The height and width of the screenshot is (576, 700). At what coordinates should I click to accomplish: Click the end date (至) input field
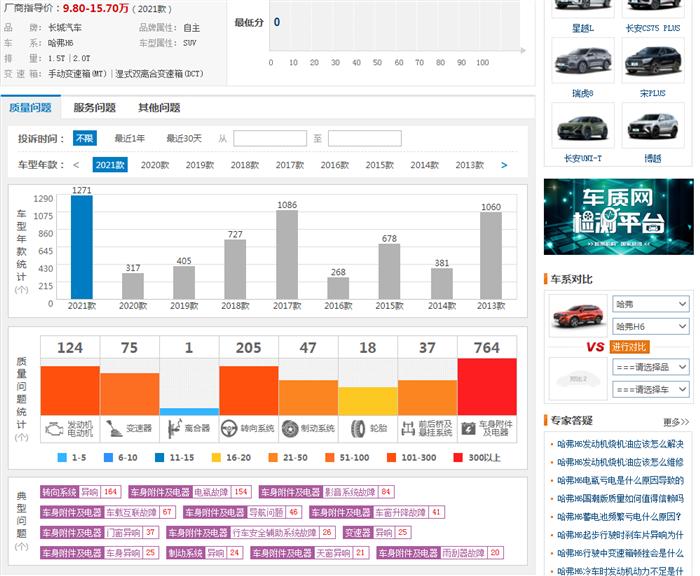365,138
